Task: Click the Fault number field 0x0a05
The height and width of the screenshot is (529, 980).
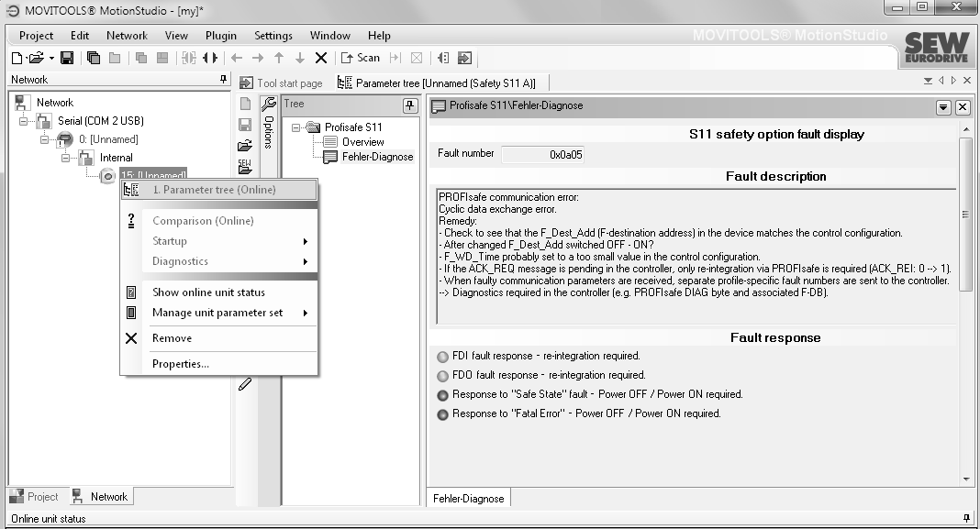Action: 542,154
